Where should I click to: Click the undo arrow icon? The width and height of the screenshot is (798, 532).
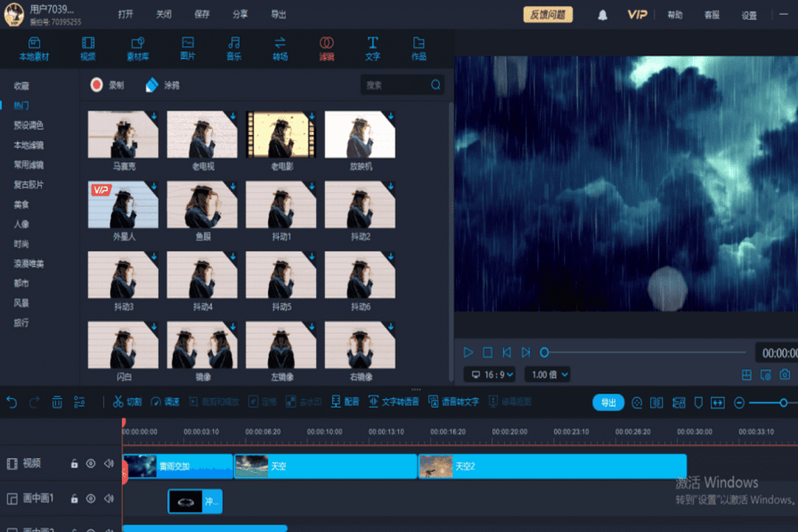(x=10, y=401)
